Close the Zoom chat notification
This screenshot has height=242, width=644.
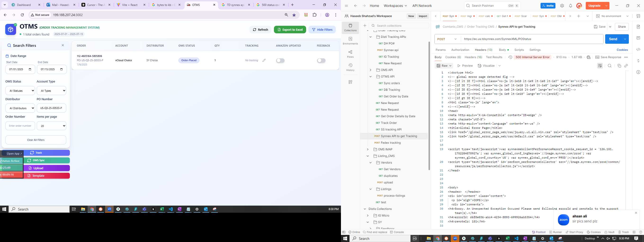(636, 213)
